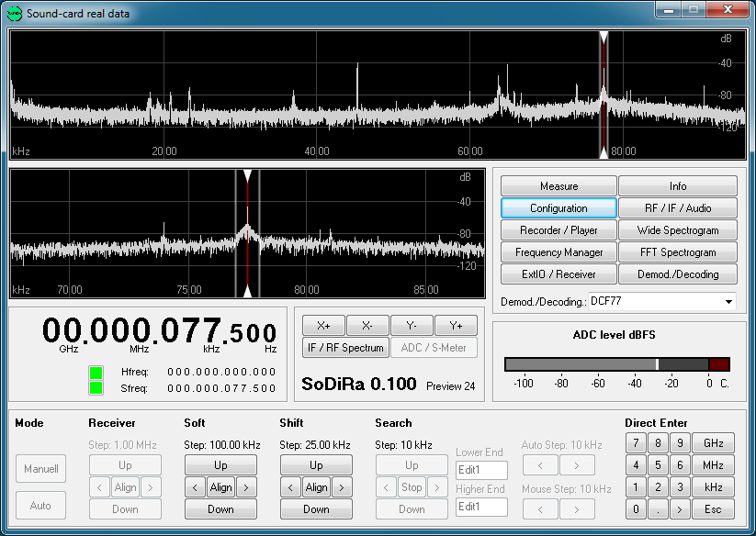Click the tuning marker in IF spectrum
The image size is (756, 536).
point(247,233)
